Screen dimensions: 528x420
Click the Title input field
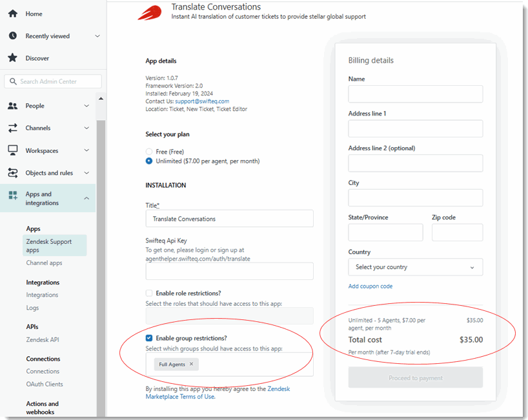[229, 219]
